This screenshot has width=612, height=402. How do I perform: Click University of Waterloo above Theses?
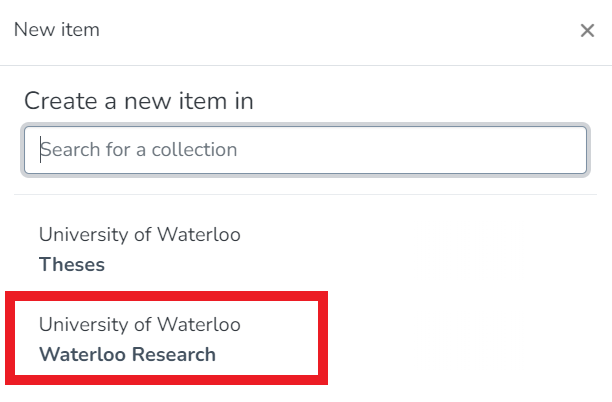[x=140, y=235]
